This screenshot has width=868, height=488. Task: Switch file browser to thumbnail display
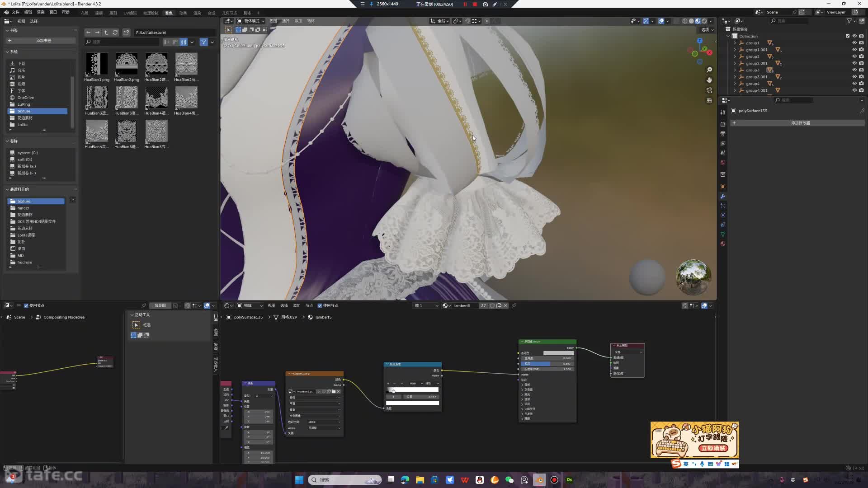(184, 42)
